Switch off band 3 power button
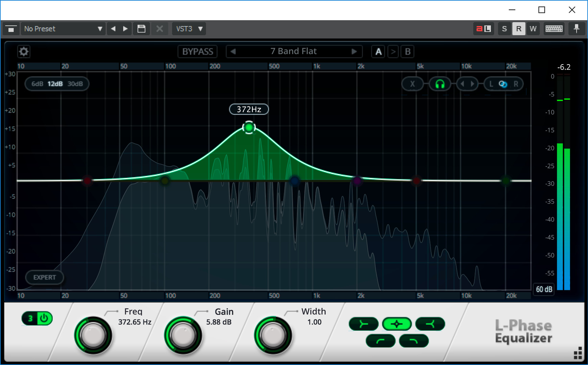Image resolution: width=588 pixels, height=365 pixels. point(44,318)
